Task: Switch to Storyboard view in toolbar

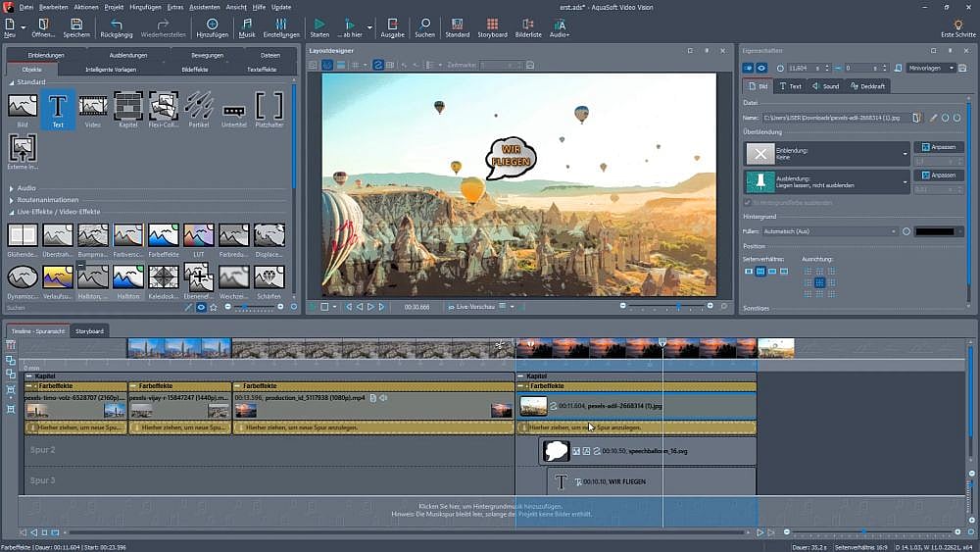Action: [492, 26]
